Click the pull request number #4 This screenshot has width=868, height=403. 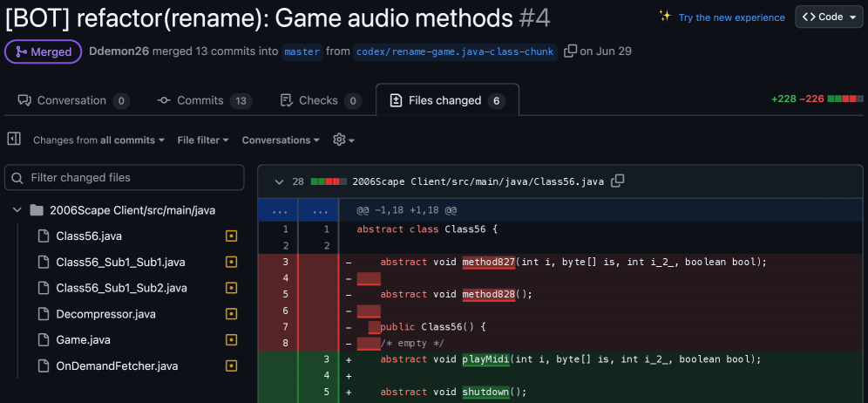coord(535,18)
